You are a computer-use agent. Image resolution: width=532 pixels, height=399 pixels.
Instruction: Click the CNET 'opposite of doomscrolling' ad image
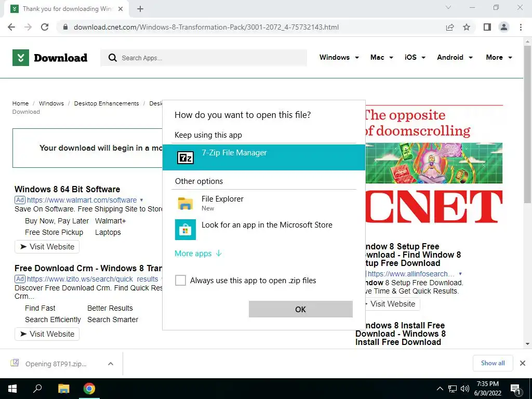pos(434,164)
